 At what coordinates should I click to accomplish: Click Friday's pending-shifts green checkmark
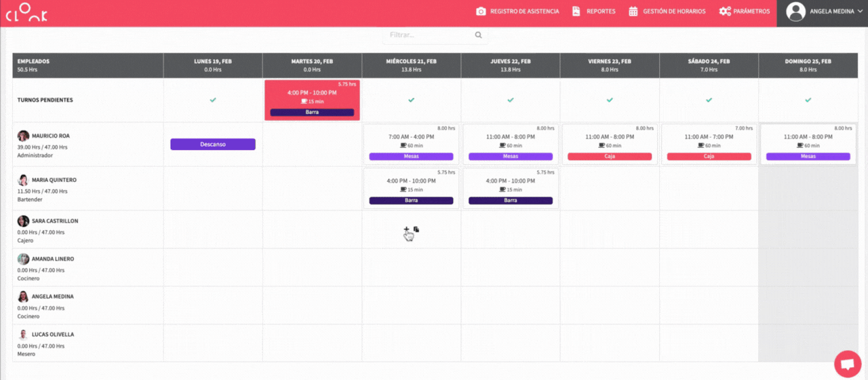[x=610, y=100]
